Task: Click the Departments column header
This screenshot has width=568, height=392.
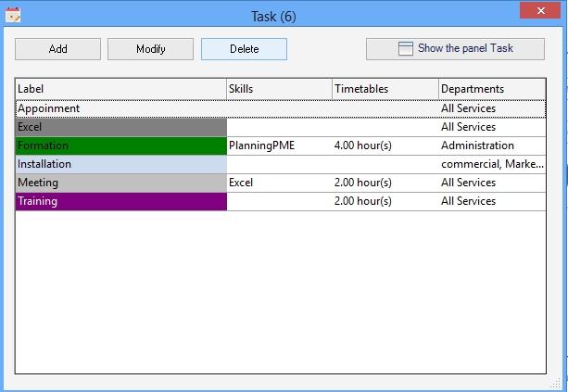Action: pyautogui.click(x=491, y=89)
